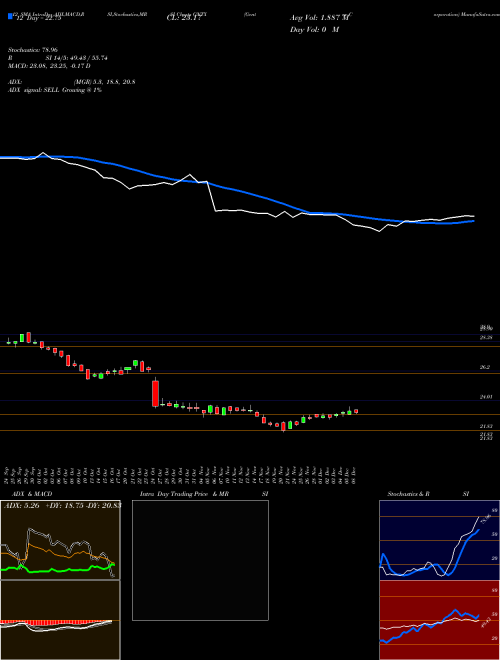Click the Stochastics: 78.96 readout

coord(32,50)
